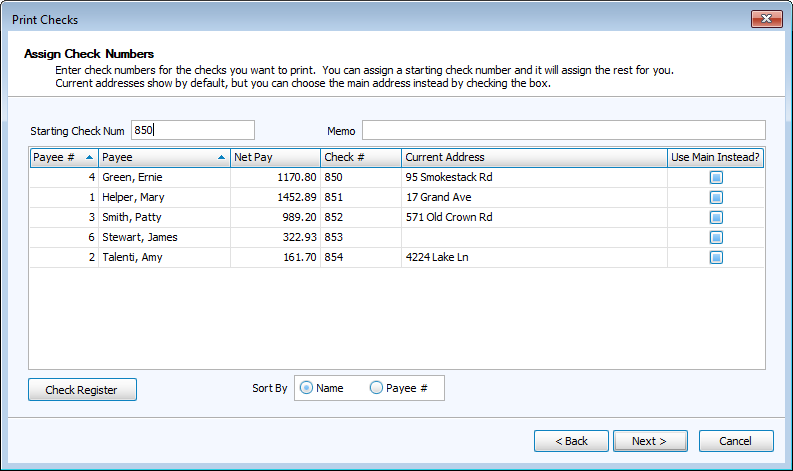
Task: Select check number 853 cell for Stewart
Action: [360, 238]
